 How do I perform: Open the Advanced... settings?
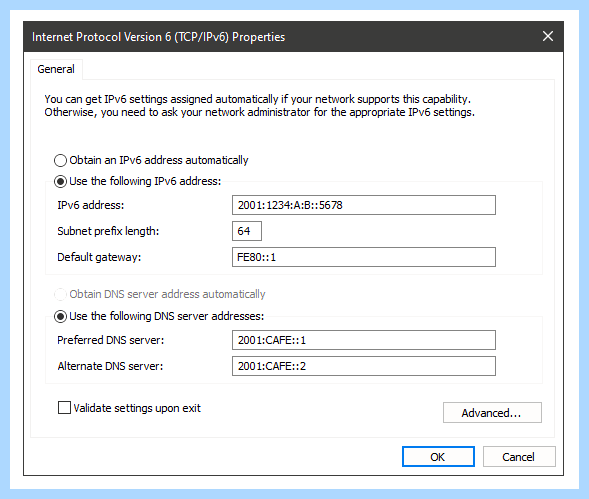click(492, 413)
